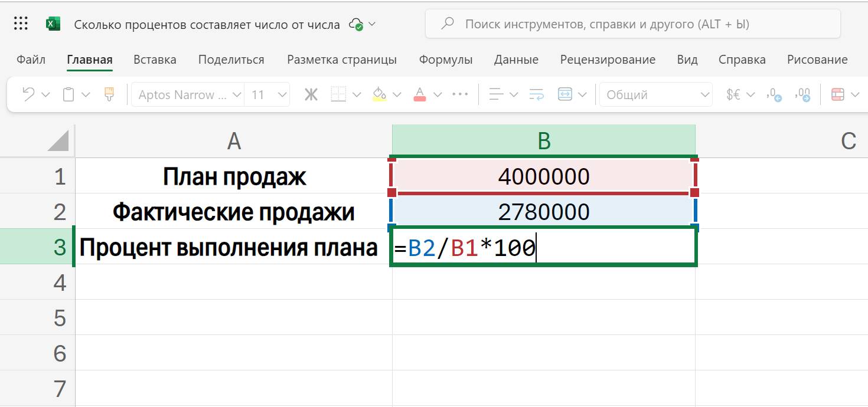Click cell with value 4000000
The width and height of the screenshot is (868, 407).
[544, 176]
